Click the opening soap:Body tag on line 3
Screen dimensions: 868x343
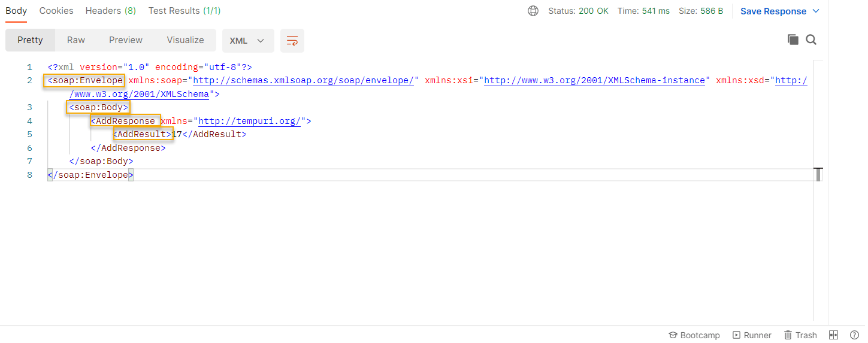tap(98, 108)
